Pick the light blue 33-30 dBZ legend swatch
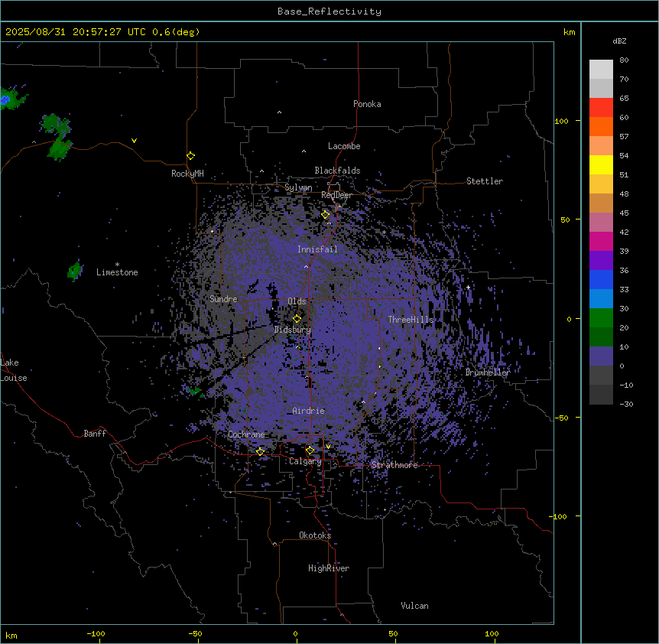 tap(601, 299)
